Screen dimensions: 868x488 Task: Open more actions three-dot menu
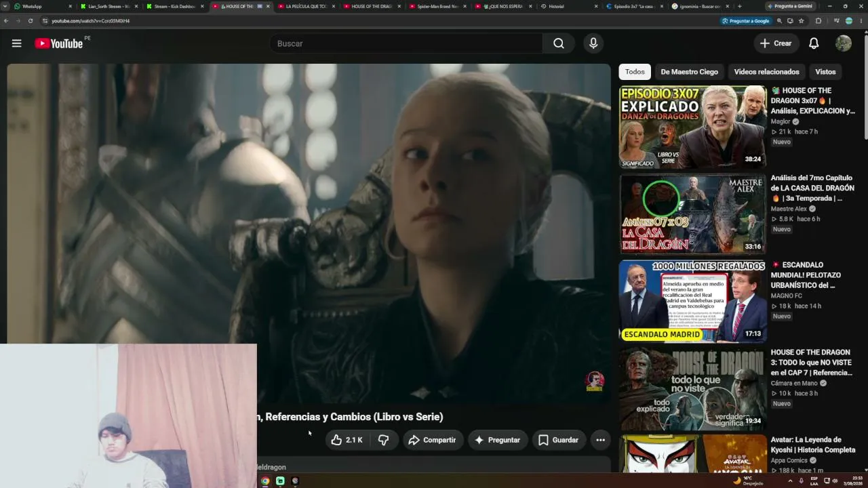tap(600, 440)
